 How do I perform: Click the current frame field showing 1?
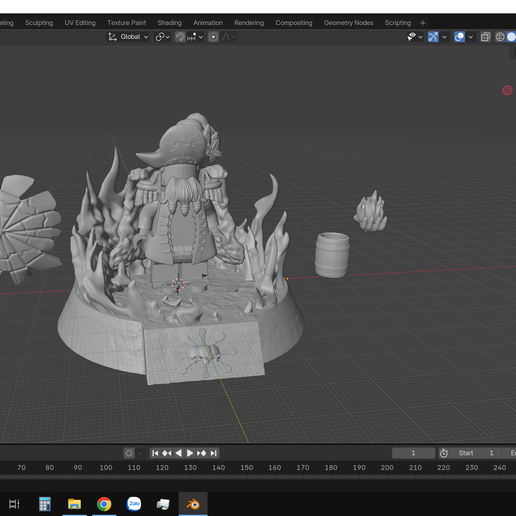413,453
